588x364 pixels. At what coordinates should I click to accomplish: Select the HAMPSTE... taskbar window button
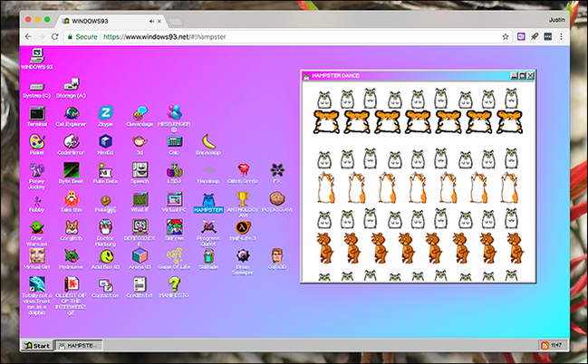(79, 345)
